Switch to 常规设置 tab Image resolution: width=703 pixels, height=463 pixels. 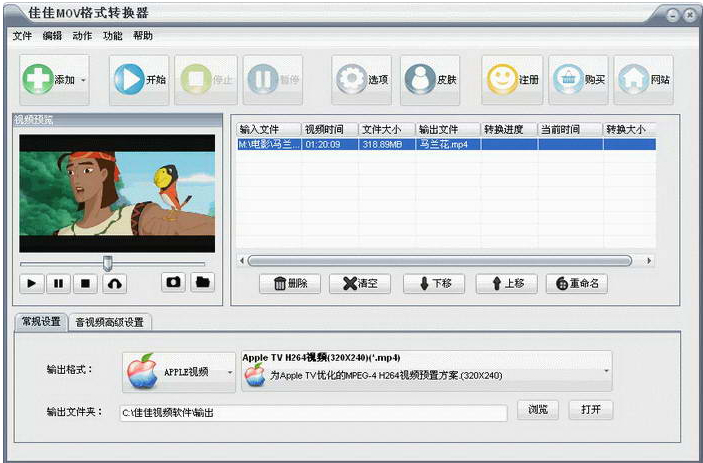pos(41,322)
